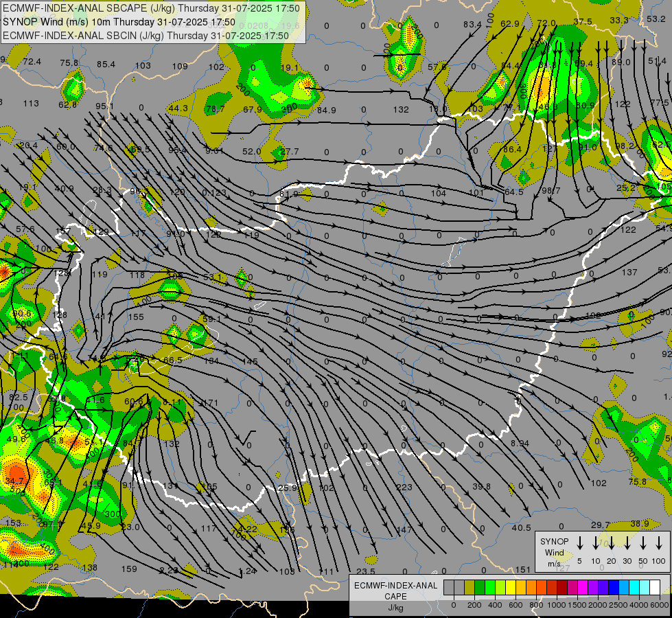Image resolution: width=672 pixels, height=618 pixels.
Task: Click the SYNOP legend arrow for 30 m/s
Action: click(627, 543)
